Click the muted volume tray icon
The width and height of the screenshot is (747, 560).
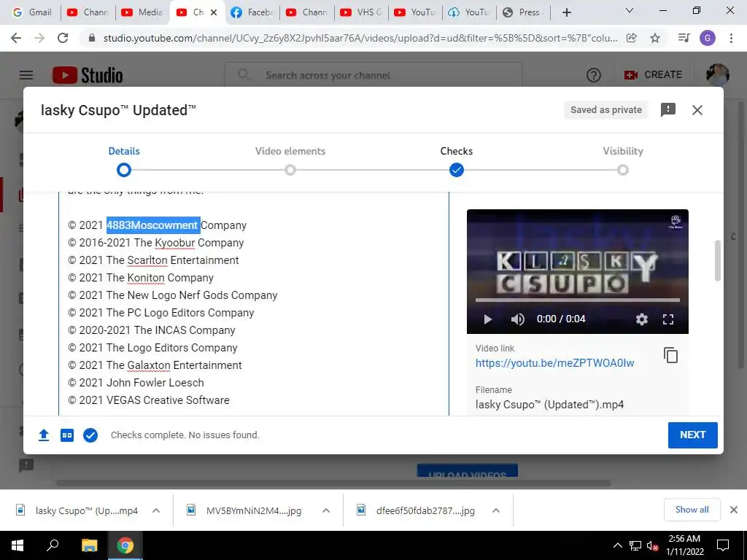coord(652,545)
